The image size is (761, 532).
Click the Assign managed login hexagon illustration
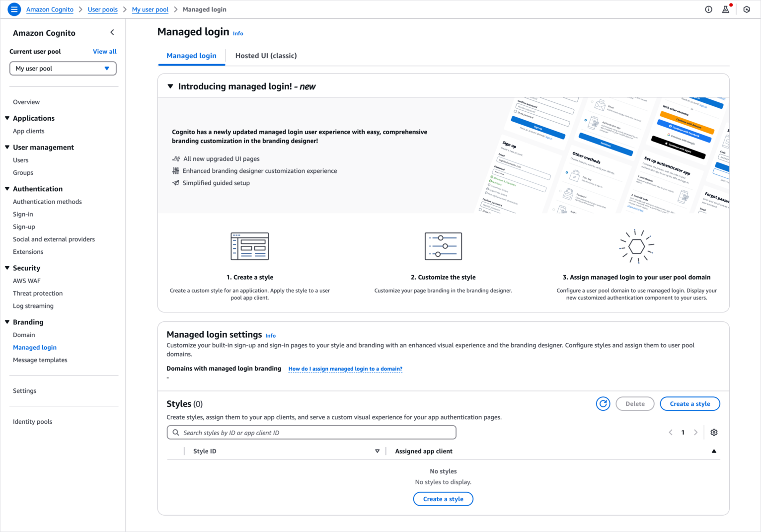pos(637,246)
